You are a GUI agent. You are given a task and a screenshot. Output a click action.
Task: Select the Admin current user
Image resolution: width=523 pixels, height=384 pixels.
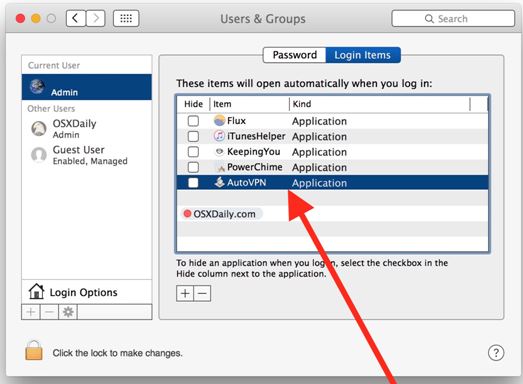(x=87, y=87)
